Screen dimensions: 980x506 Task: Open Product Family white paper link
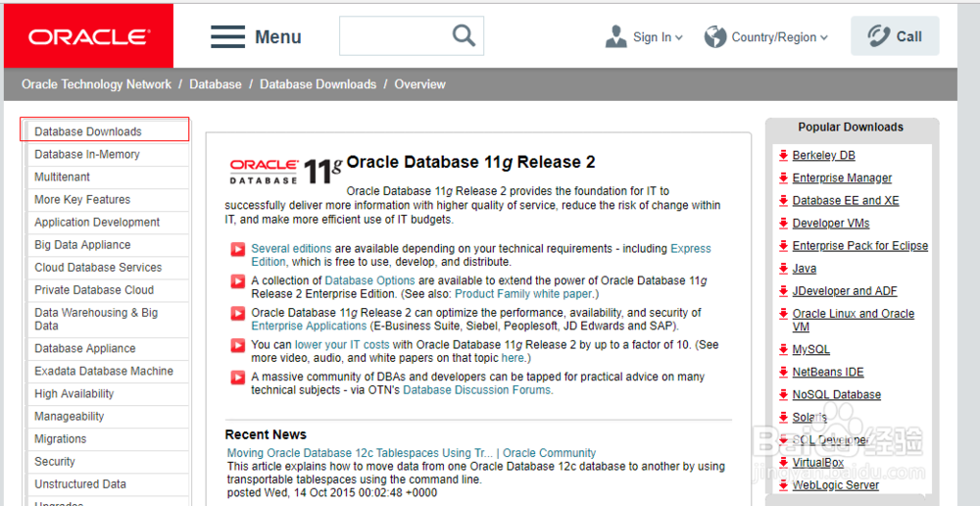coord(523,293)
